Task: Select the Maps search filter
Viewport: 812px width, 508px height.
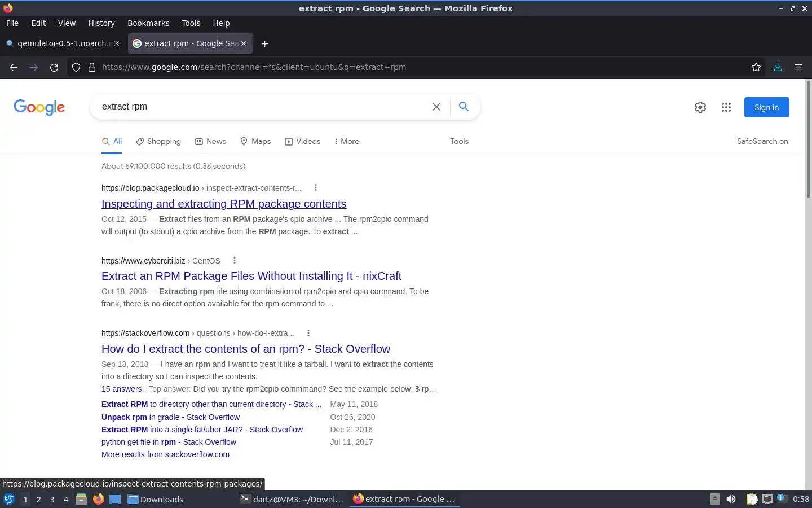Action: coord(255,141)
